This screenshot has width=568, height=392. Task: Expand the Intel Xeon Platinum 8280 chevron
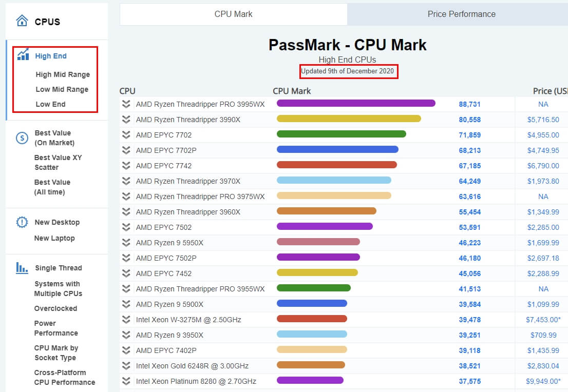(x=126, y=381)
